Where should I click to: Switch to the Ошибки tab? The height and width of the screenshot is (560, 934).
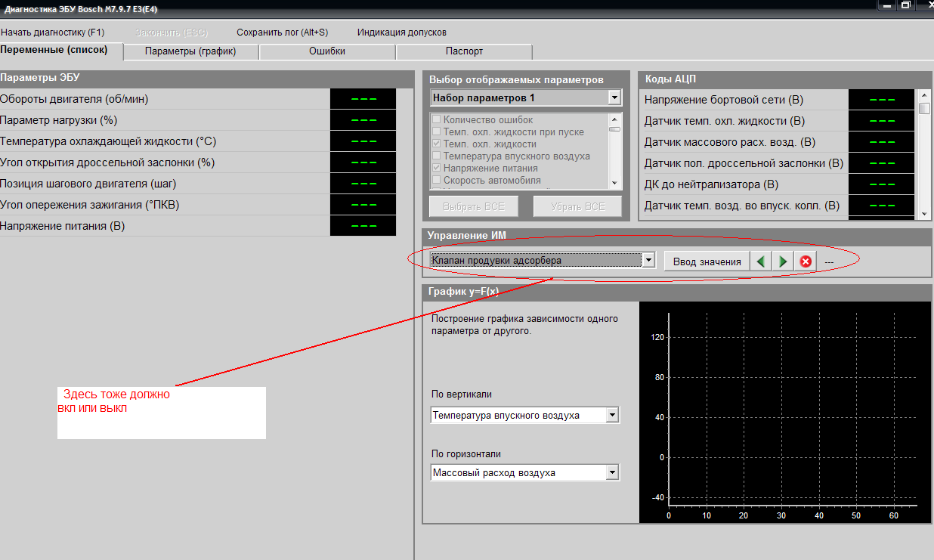tap(327, 51)
